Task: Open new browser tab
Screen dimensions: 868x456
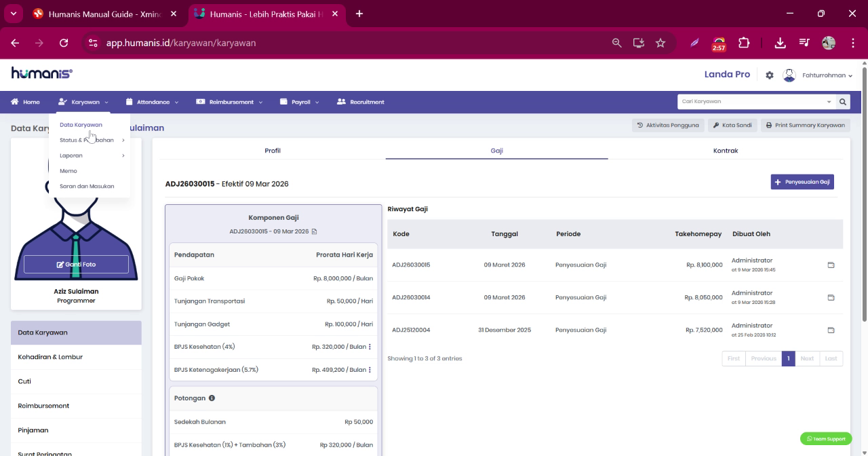Action: pyautogui.click(x=359, y=14)
